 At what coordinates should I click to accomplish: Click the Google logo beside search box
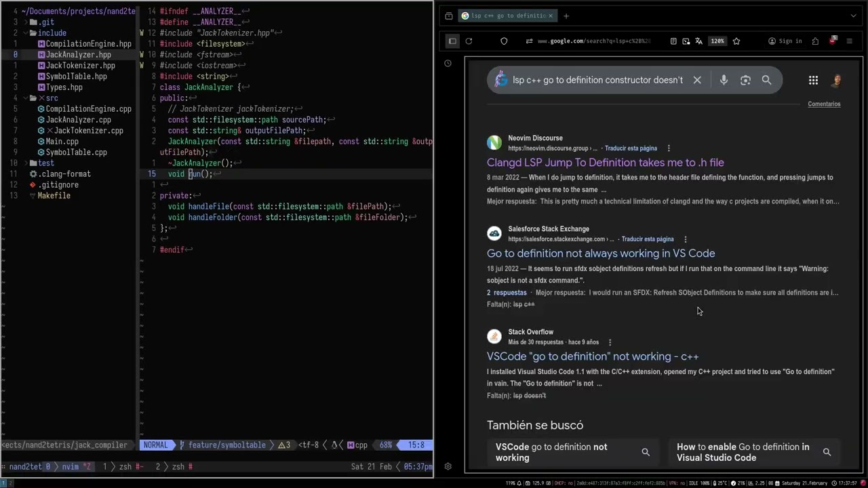click(x=501, y=80)
